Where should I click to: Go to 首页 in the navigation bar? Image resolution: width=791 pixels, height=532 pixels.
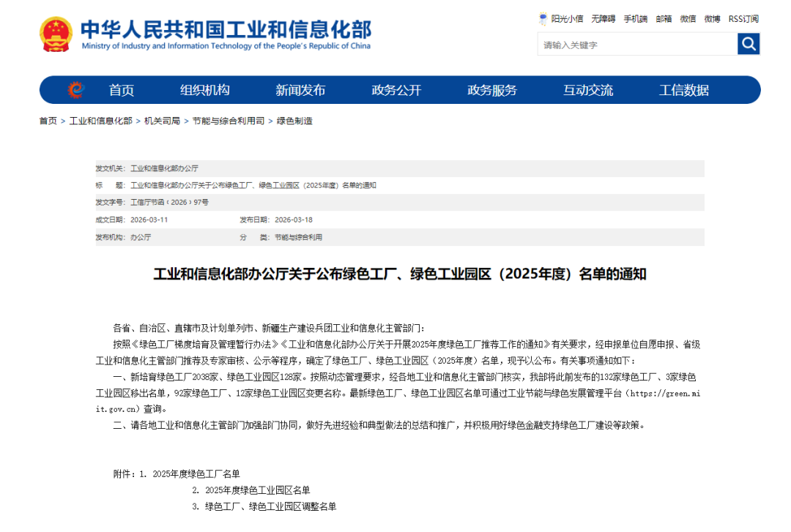[x=121, y=90]
